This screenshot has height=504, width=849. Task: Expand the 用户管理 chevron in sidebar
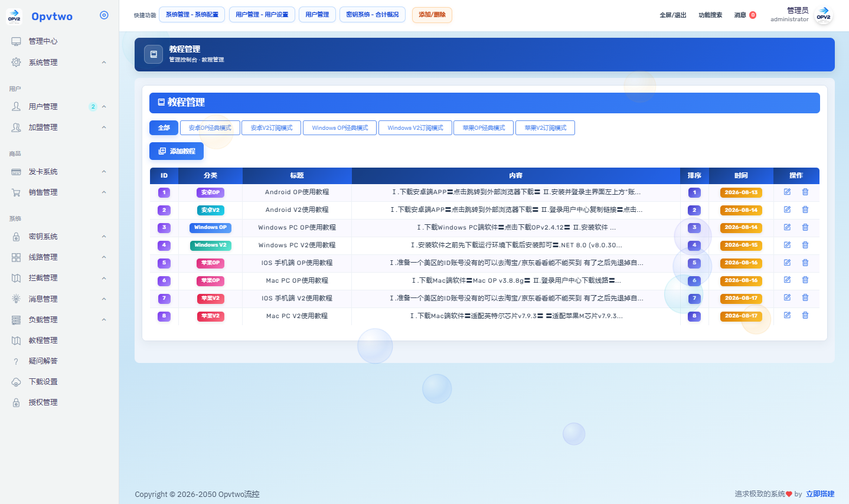tap(104, 107)
